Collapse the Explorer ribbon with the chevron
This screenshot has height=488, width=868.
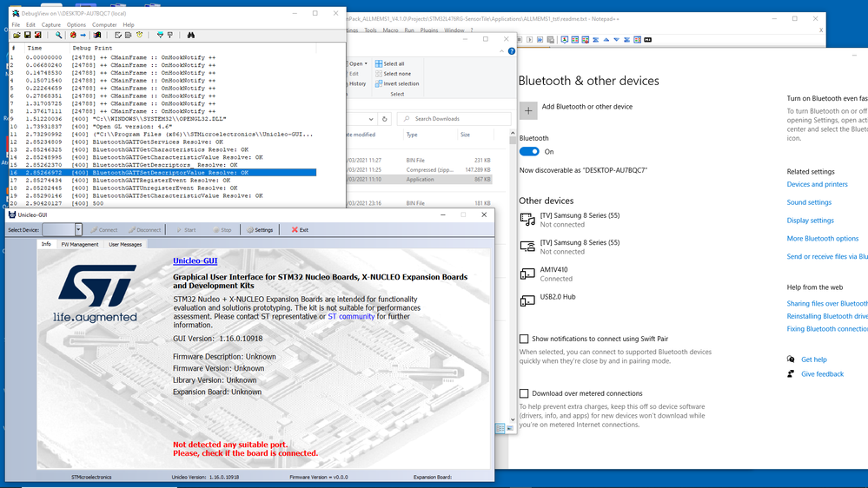tap(501, 51)
